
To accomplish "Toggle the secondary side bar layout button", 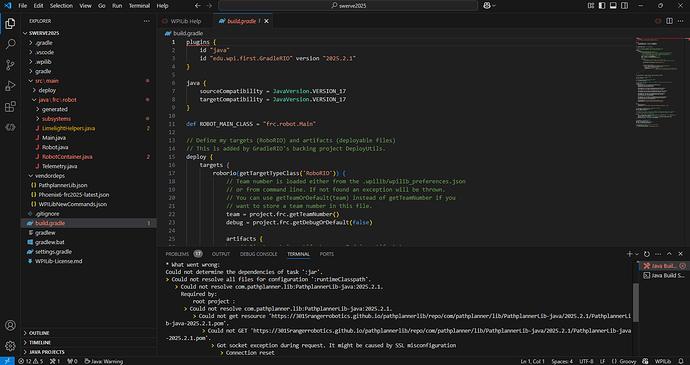I will tap(624, 6).
